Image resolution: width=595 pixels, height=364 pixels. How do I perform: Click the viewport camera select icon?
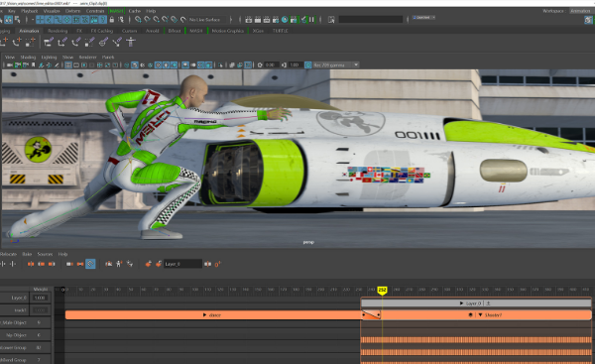click(x=10, y=65)
